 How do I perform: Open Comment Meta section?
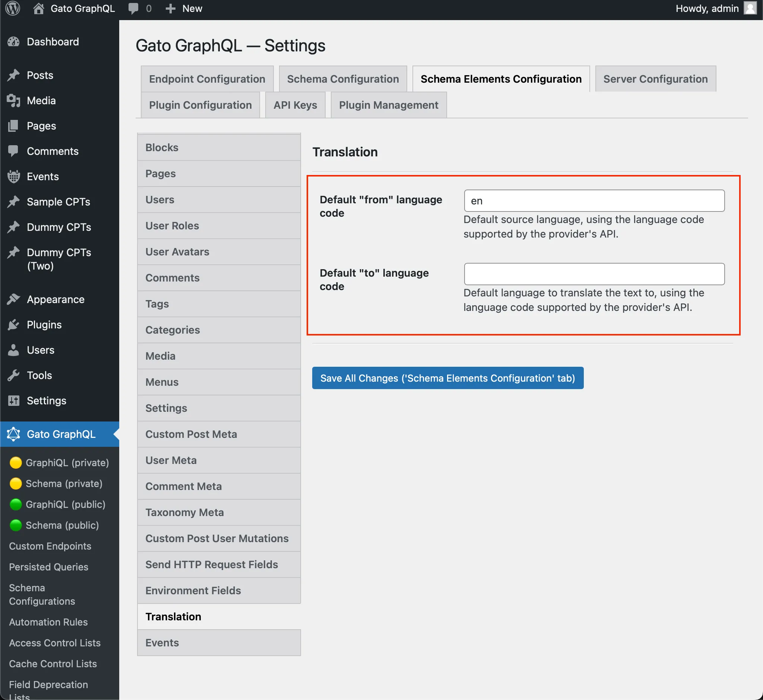(219, 486)
